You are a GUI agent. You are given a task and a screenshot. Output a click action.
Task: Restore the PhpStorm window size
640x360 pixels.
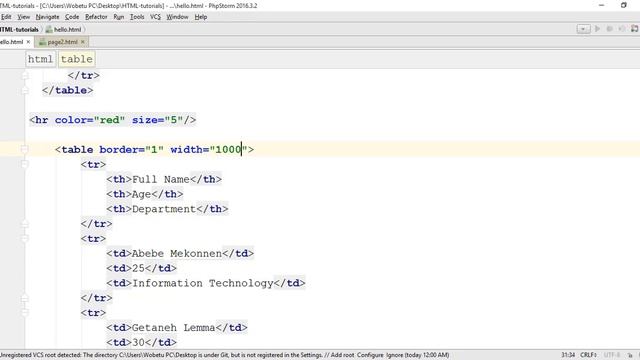[624, 5]
